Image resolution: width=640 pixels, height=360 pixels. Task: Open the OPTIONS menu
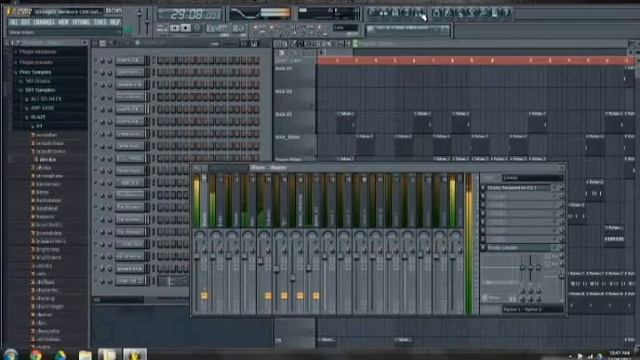pos(81,22)
